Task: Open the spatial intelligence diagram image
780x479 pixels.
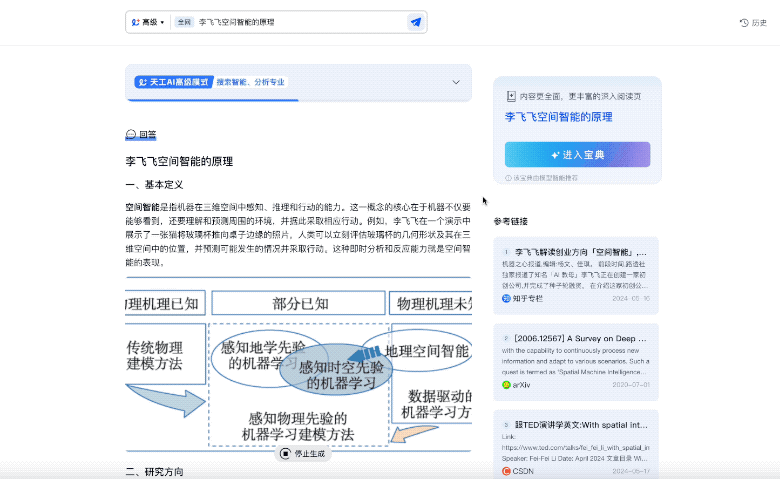Action: click(x=298, y=364)
